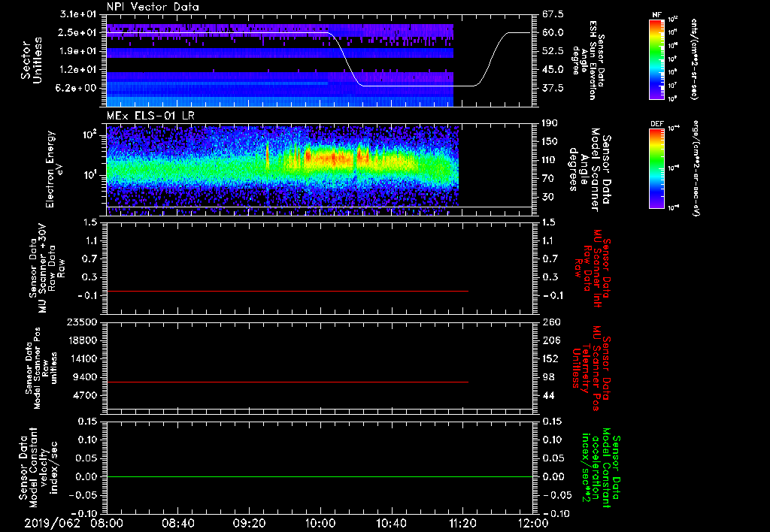This screenshot has width=770, height=532.
Task: Click the 10:00 time axis label
Action: [x=320, y=523]
